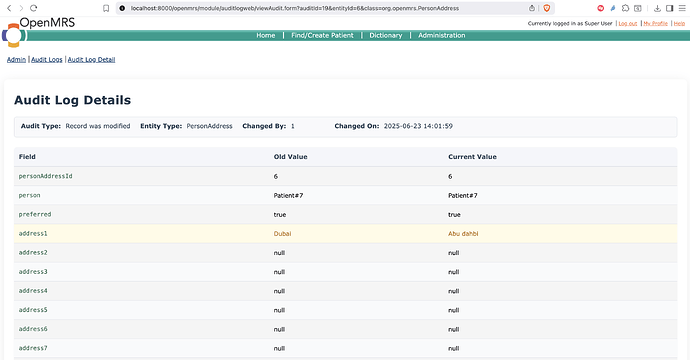Open the extensions puzzle-piece icon

pos(625,8)
